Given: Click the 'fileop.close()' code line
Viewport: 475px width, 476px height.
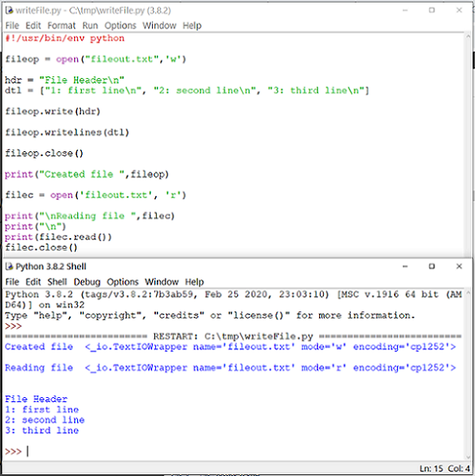Looking at the screenshot, I should [x=44, y=154].
